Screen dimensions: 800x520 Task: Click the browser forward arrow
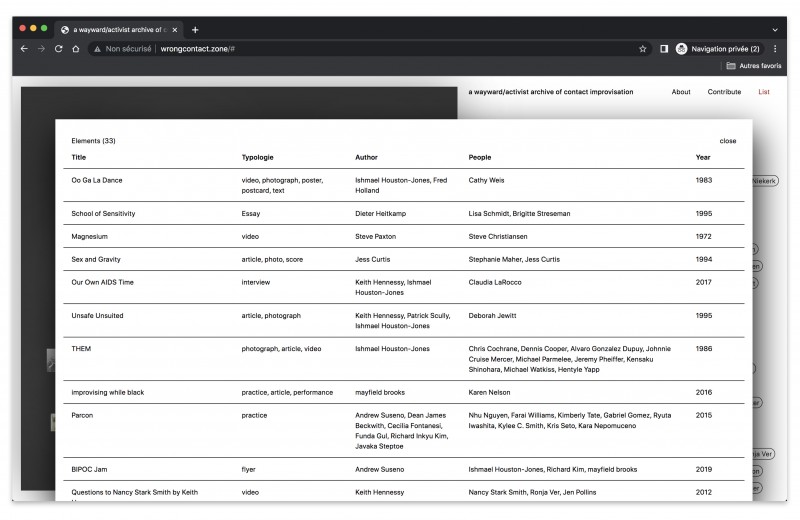coord(42,48)
